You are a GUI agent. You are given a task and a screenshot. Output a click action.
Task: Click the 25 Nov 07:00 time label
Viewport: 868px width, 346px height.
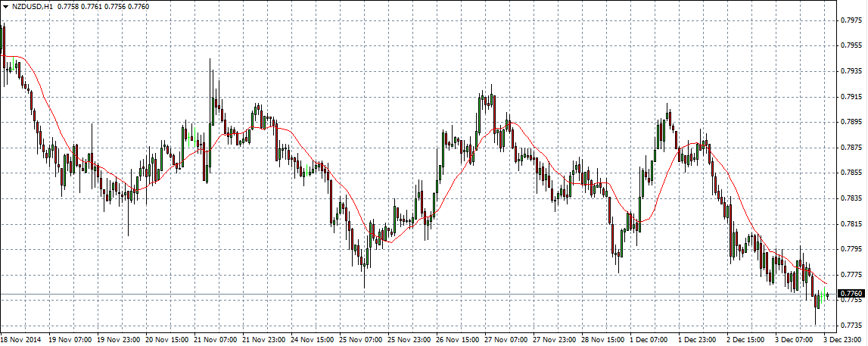tap(360, 340)
